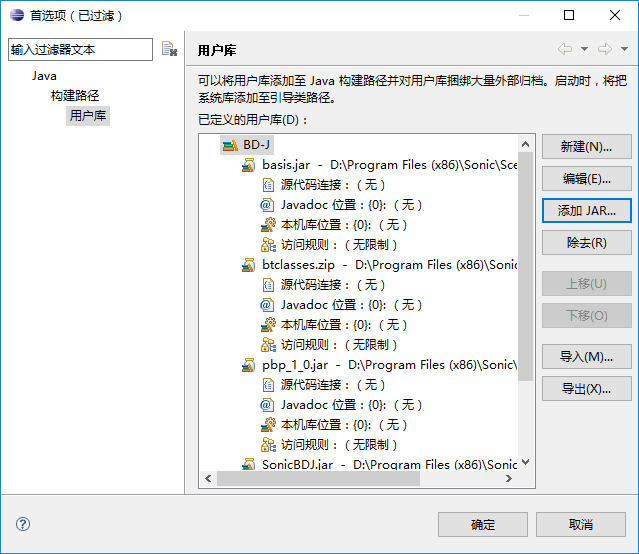Screen dimensions: 639x554
Task: Close the preferences window
Action: pyautogui.click(x=615, y=15)
